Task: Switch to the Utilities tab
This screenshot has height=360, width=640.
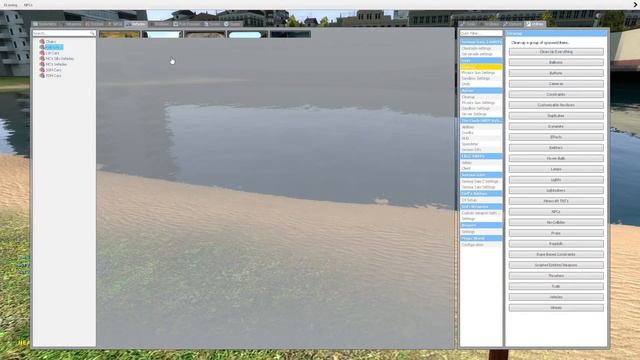Action: 535,24
